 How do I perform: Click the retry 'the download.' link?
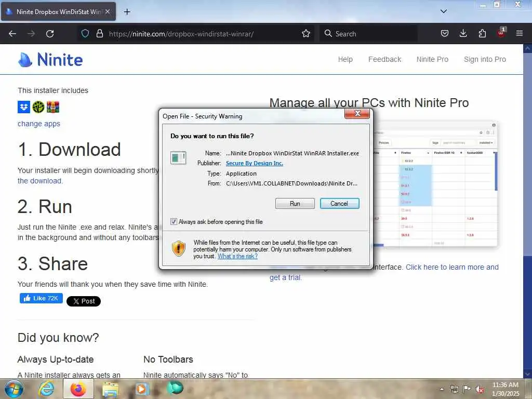pos(40,181)
